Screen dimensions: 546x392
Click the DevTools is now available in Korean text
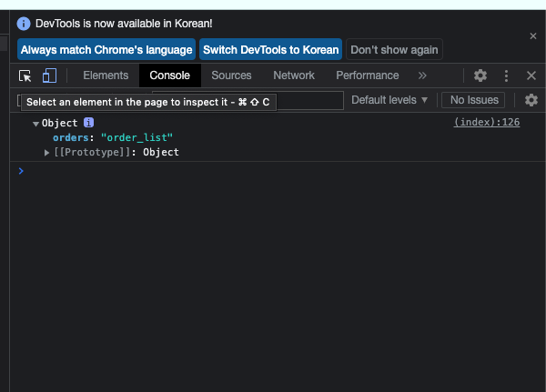coord(124,24)
